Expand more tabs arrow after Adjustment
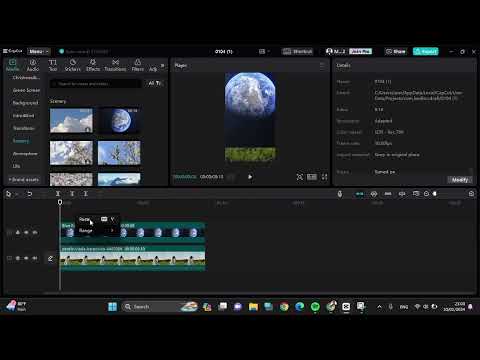 point(163,66)
